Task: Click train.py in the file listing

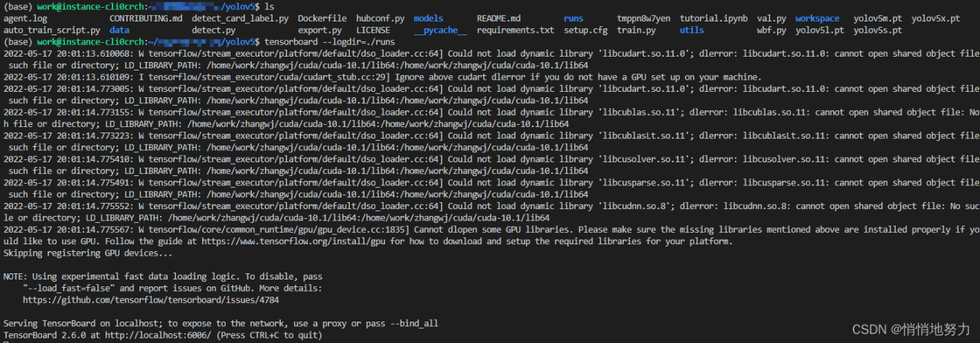Action: click(x=637, y=31)
